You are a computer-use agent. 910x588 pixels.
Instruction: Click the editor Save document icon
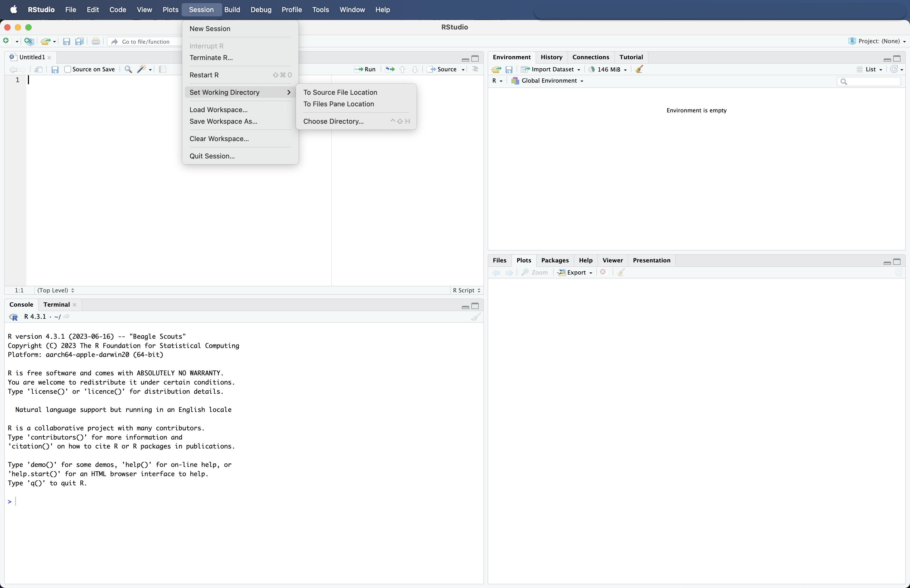click(55, 69)
